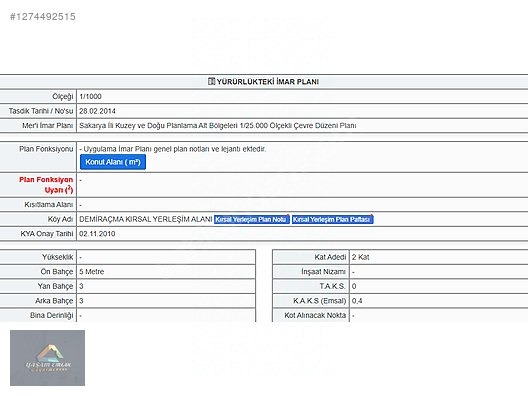Click the K.A.K.S (Emsal) value 0,4
Image resolution: width=528 pixels, height=396 pixels.
pos(357,301)
